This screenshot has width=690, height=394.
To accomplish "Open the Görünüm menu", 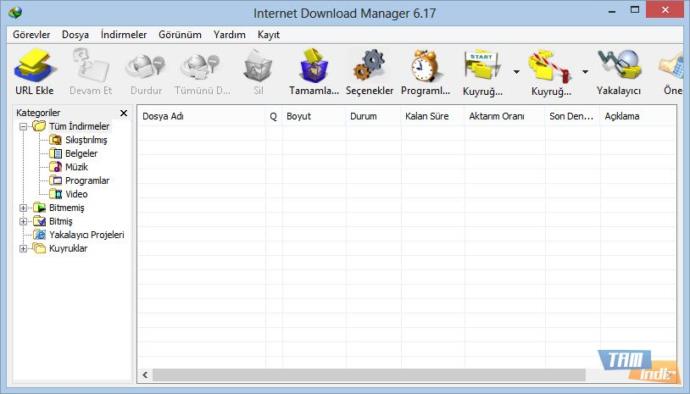I will click(180, 34).
